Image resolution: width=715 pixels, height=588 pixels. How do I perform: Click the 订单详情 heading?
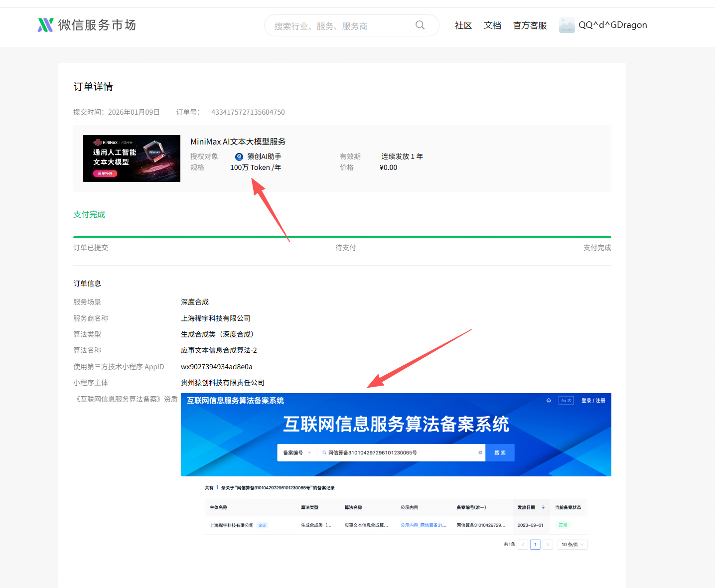pos(93,87)
